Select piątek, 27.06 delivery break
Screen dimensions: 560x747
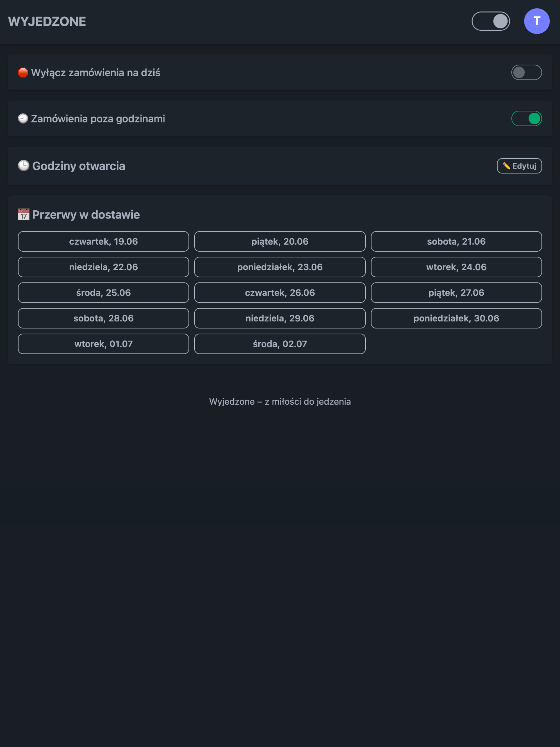click(456, 293)
